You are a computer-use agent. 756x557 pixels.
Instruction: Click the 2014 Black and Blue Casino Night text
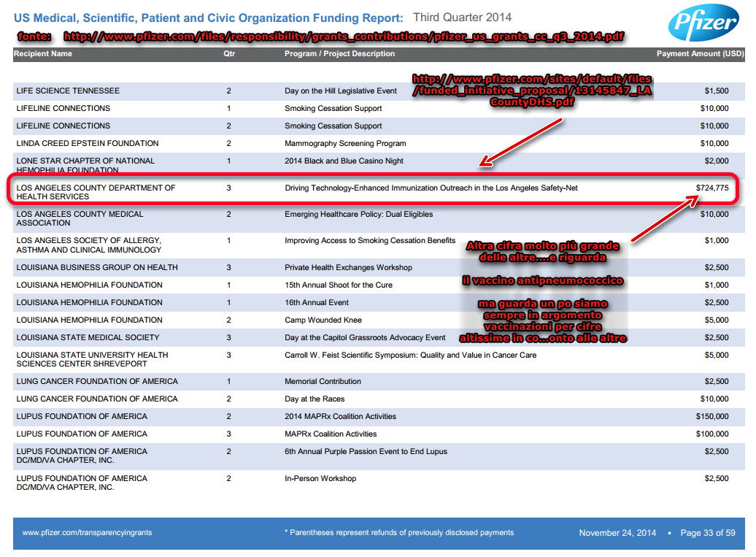pos(344,161)
